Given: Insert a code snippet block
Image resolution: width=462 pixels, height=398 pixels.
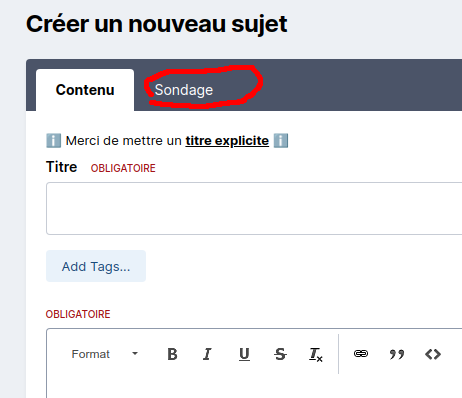Looking at the screenshot, I should [433, 354].
